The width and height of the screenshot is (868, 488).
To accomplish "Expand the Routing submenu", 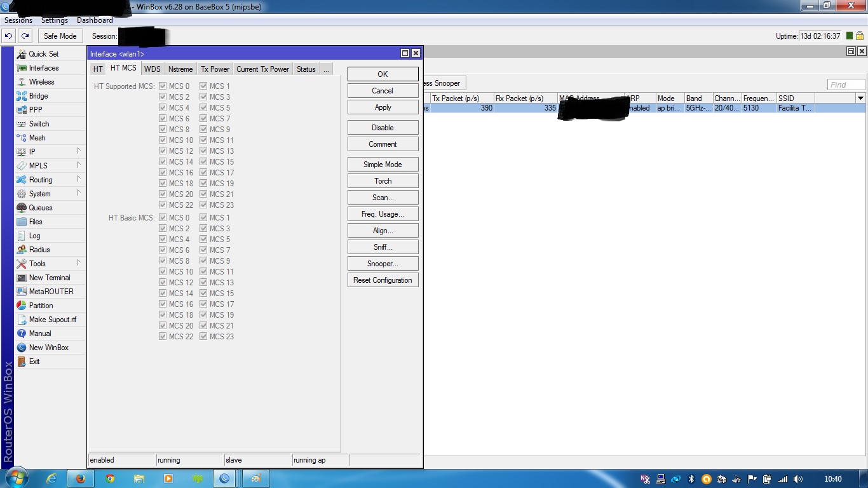I will click(x=79, y=179).
